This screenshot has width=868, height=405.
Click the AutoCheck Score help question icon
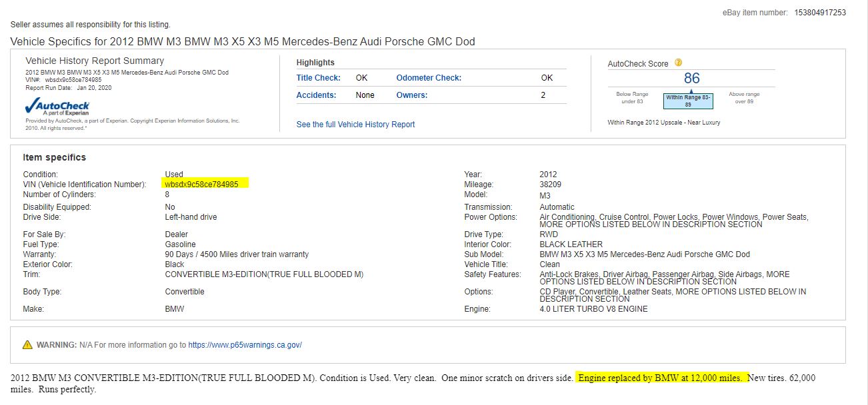(x=678, y=63)
